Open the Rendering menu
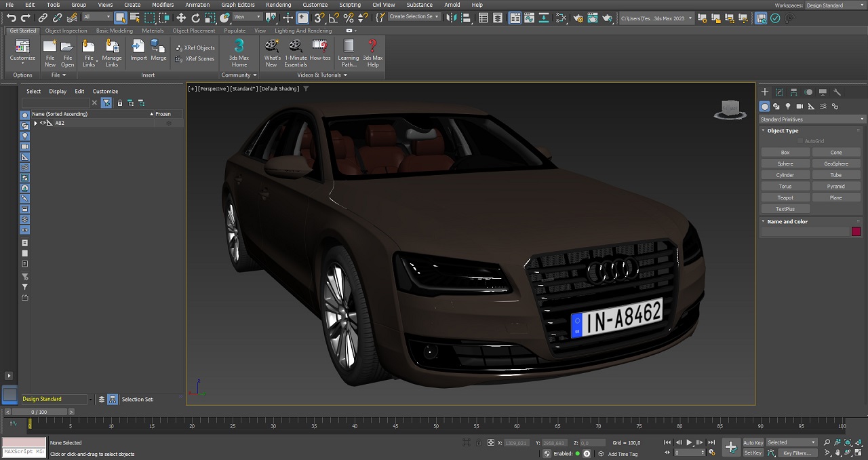The image size is (868, 460). point(278,5)
